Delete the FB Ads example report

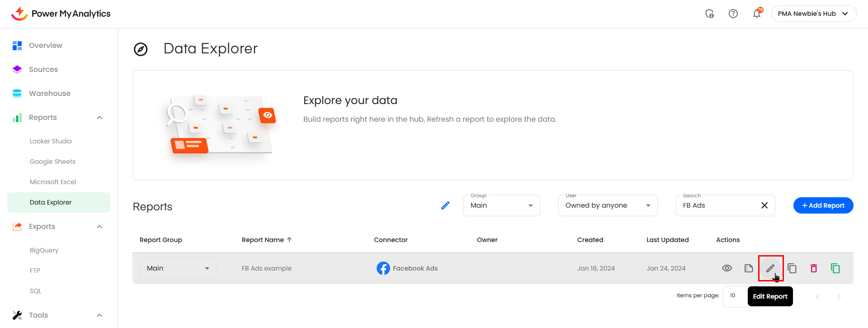pyautogui.click(x=813, y=268)
